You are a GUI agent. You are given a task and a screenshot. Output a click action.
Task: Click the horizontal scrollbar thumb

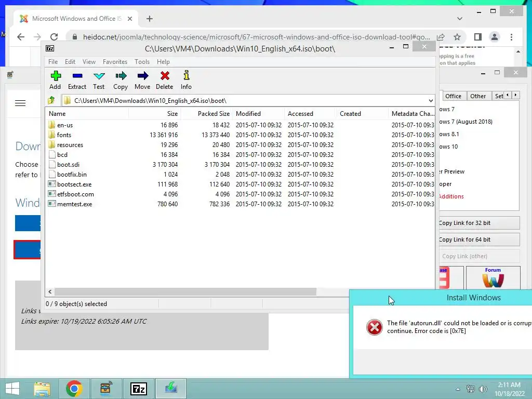click(185, 292)
